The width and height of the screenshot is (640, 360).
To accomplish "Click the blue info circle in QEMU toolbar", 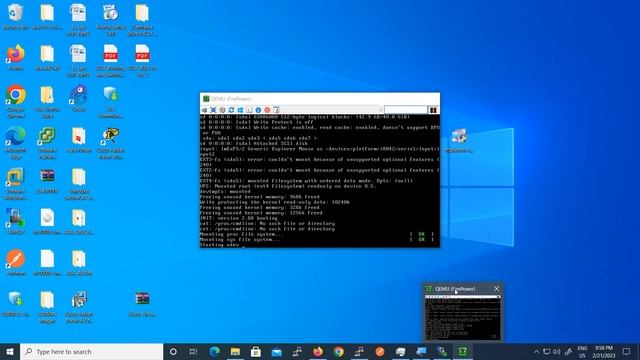I will 258,110.
